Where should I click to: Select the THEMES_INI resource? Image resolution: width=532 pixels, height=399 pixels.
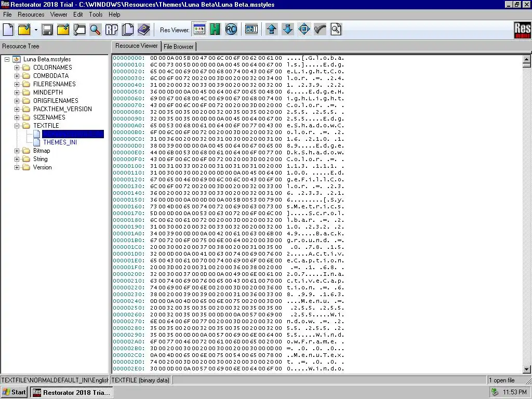[60, 142]
